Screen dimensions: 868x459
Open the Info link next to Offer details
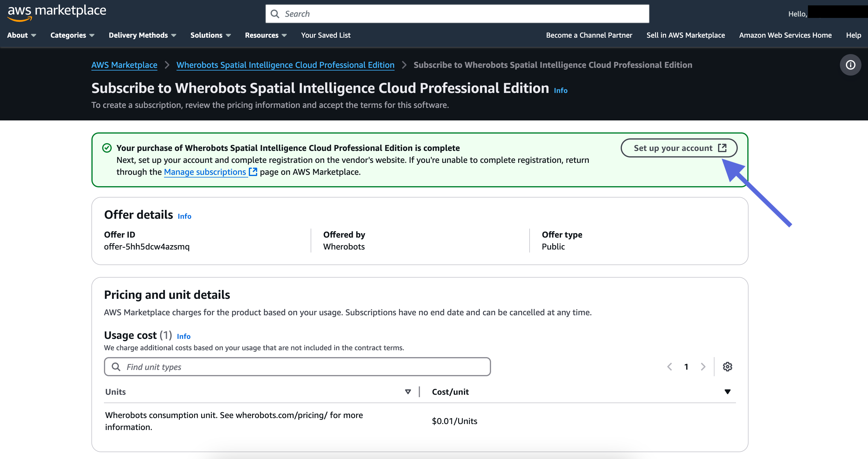click(x=184, y=216)
